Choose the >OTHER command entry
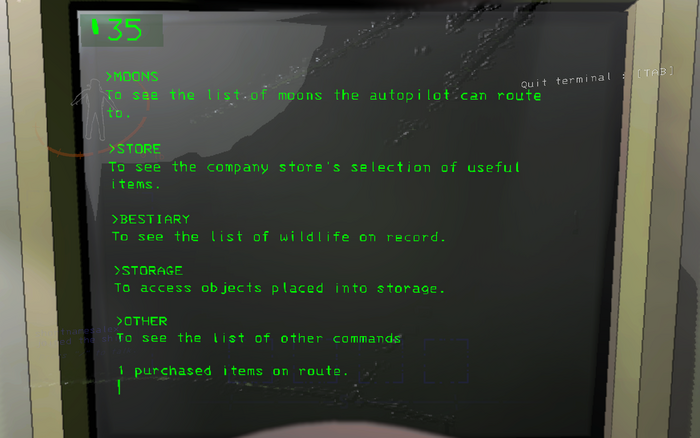 (142, 321)
